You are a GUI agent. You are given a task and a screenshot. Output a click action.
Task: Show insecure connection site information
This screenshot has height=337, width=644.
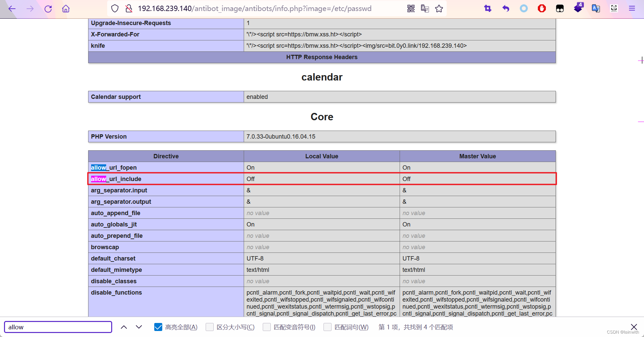pos(129,9)
